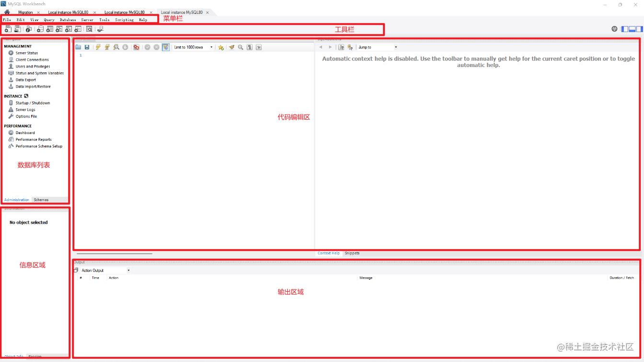Execute the script with the lightning bolt icon
The image size is (644, 362).
(97, 47)
